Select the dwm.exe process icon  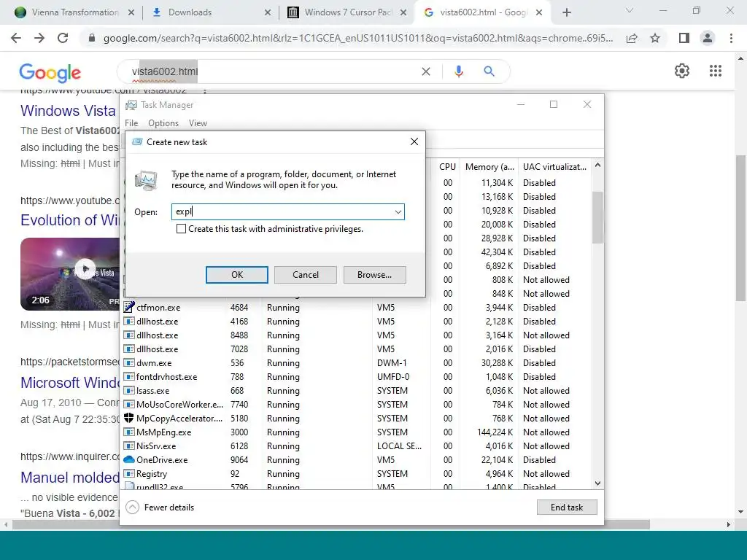(129, 363)
